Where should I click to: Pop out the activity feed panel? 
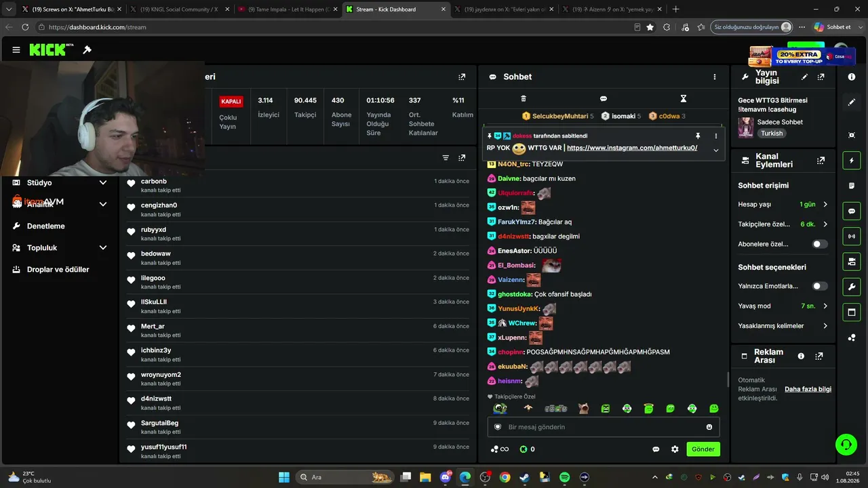(462, 158)
